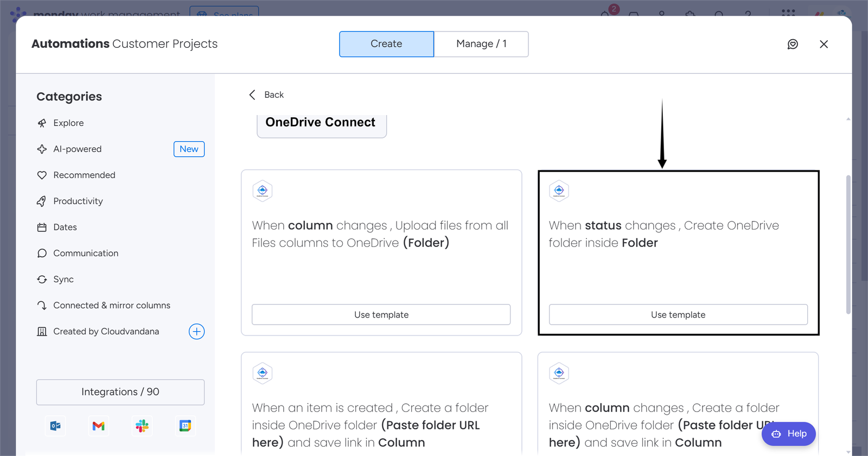Go back with the chevron arrow
Image resolution: width=868 pixels, height=456 pixels.
click(x=252, y=95)
